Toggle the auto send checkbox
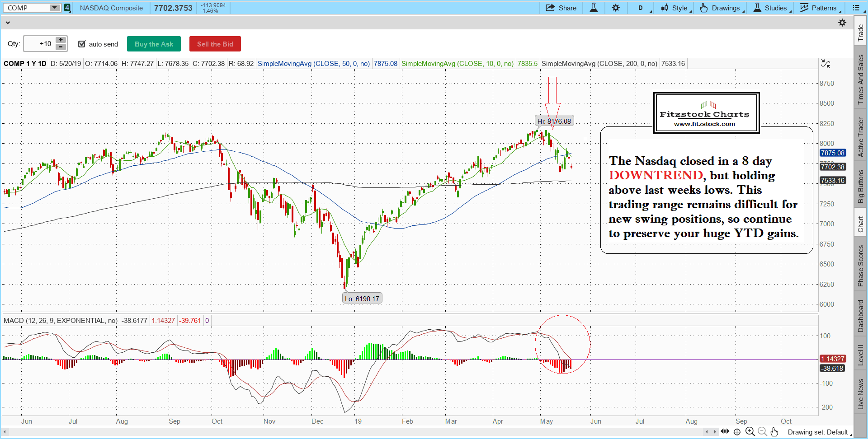Image resolution: width=868 pixels, height=439 pixels. tap(82, 44)
